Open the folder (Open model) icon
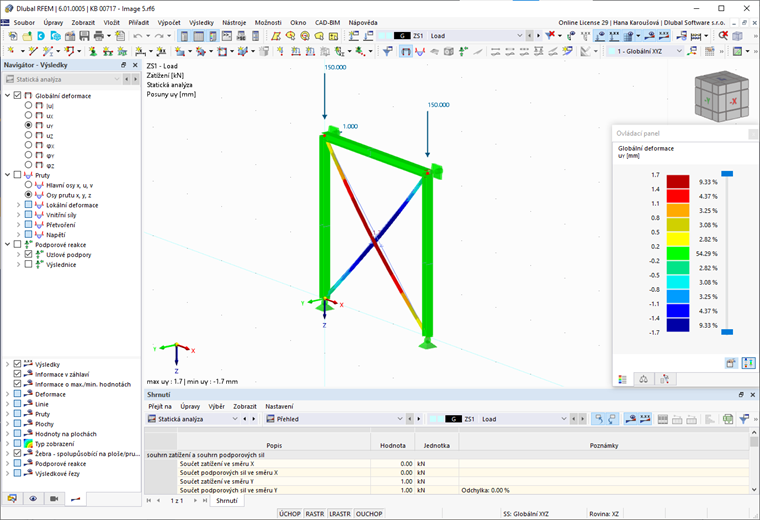This screenshot has width=760, height=520. [27, 36]
